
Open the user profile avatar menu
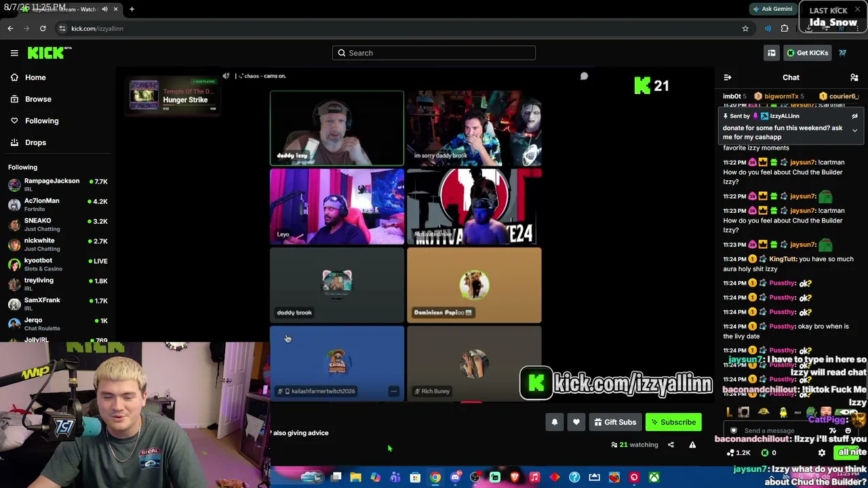[x=842, y=53]
